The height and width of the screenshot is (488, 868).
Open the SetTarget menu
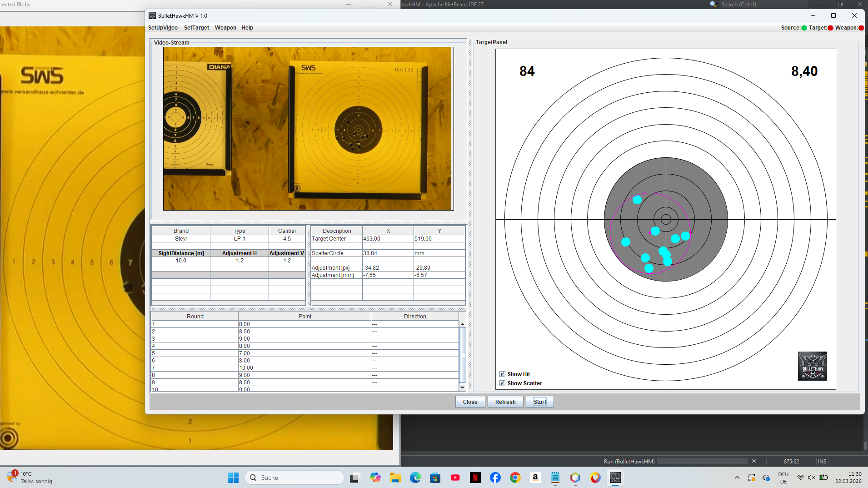tap(196, 28)
